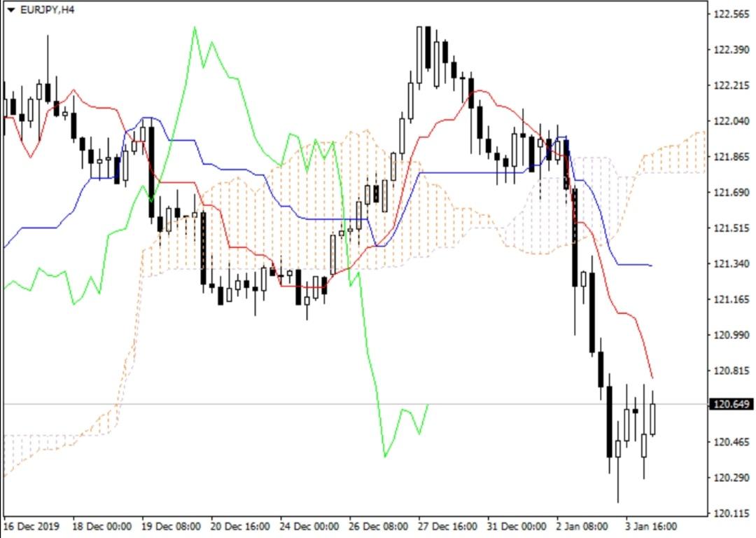Click the 19 Dec 08:00 time label
The image size is (756, 538).
[171, 526]
